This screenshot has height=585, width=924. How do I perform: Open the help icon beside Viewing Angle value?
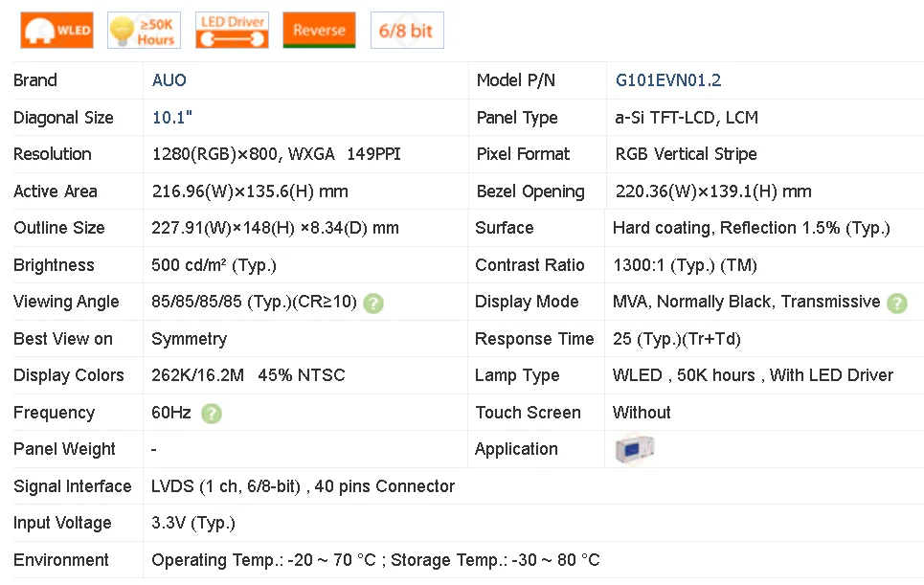373,303
